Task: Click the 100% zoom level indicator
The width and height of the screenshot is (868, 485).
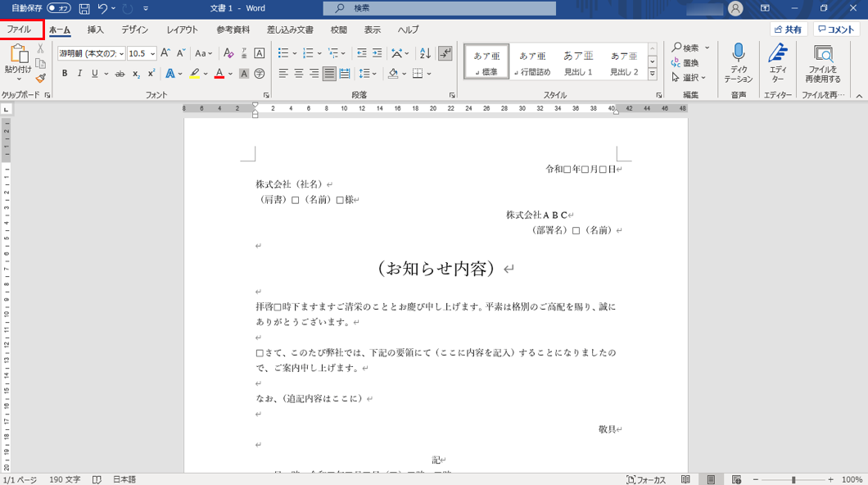Action: point(852,479)
